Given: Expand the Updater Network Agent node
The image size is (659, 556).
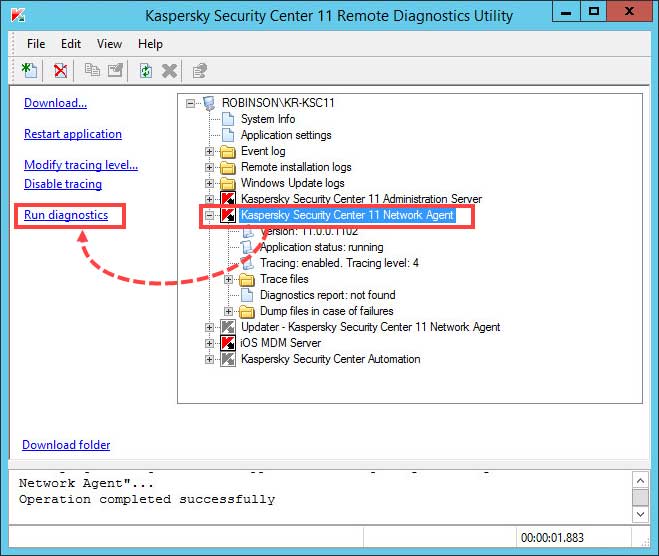Looking at the screenshot, I should (x=209, y=327).
